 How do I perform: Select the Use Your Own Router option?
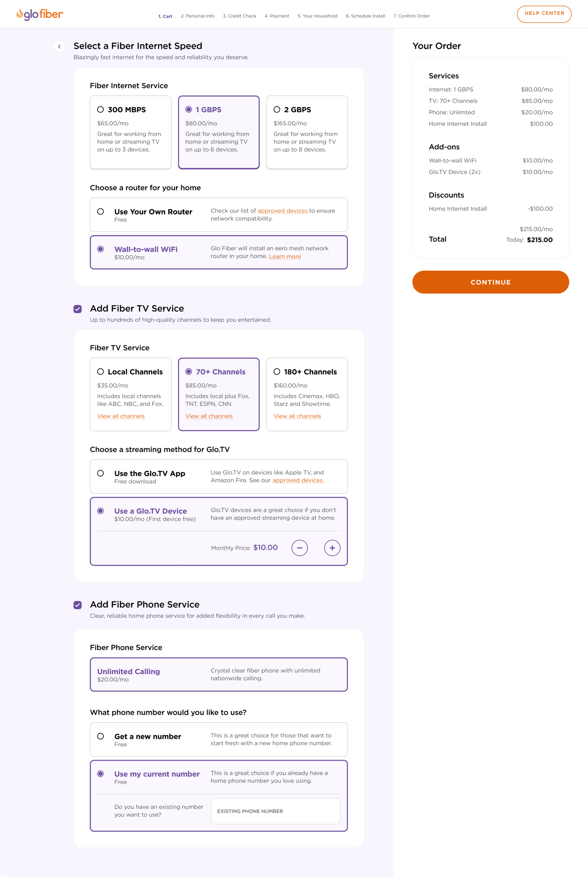click(x=101, y=211)
